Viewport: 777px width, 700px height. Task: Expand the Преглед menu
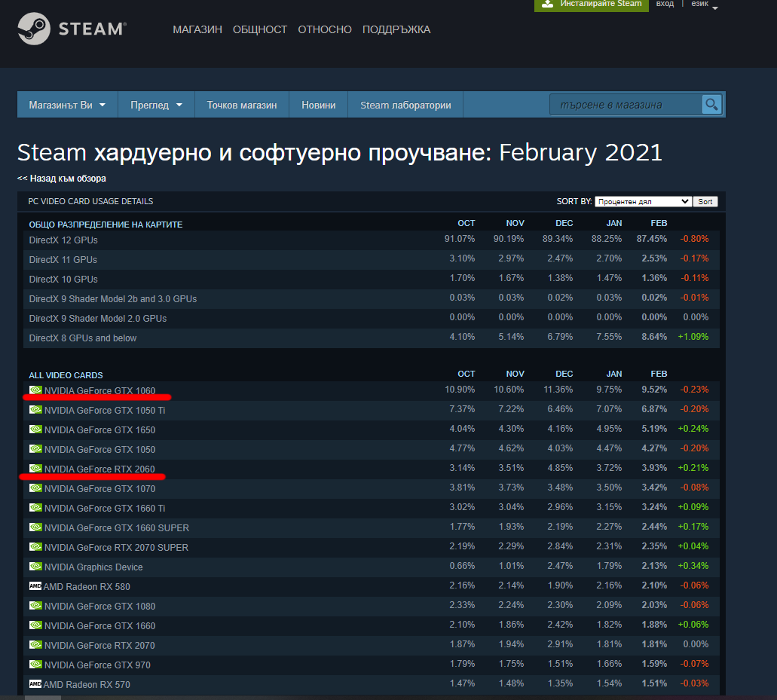[x=157, y=105]
